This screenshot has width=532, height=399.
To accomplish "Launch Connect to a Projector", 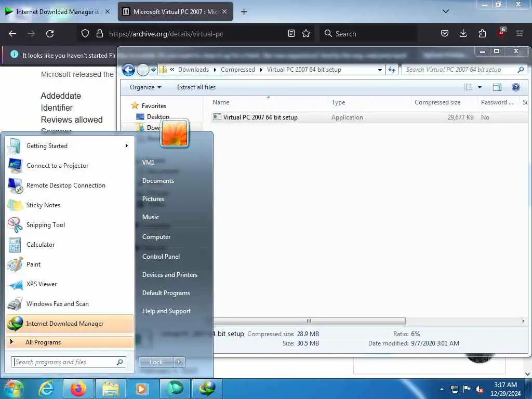I will [70, 166].
